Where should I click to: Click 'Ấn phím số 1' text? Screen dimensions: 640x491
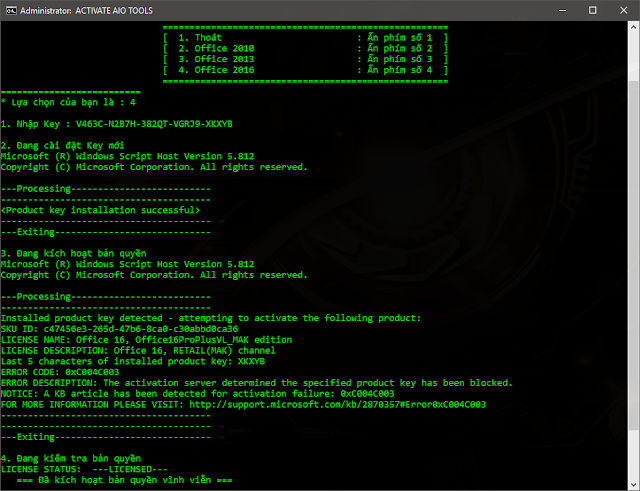pyautogui.click(x=400, y=38)
